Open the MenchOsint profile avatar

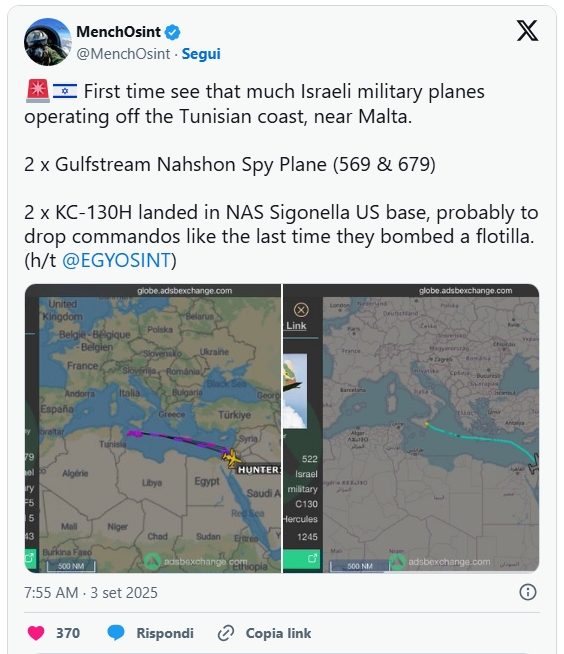coord(48,42)
